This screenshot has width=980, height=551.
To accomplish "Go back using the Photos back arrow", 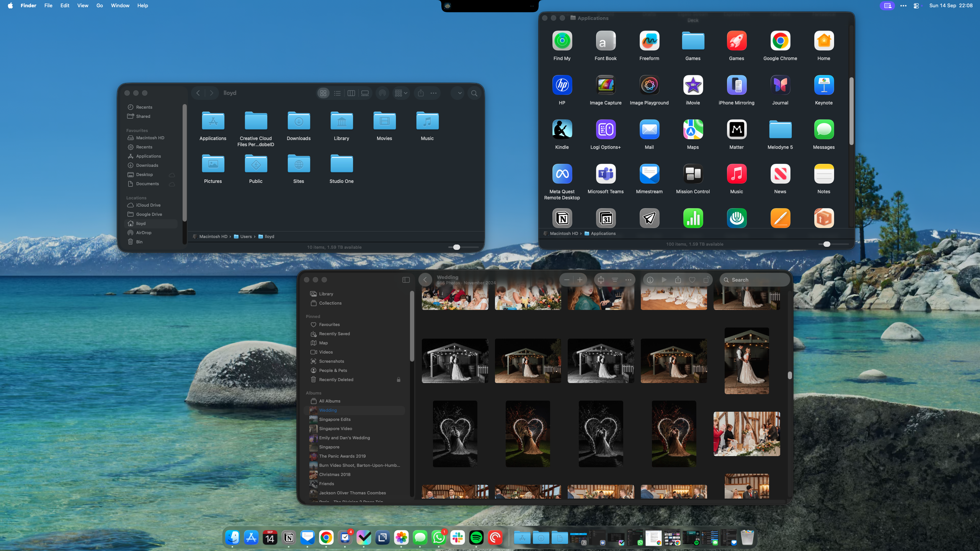I will point(426,280).
